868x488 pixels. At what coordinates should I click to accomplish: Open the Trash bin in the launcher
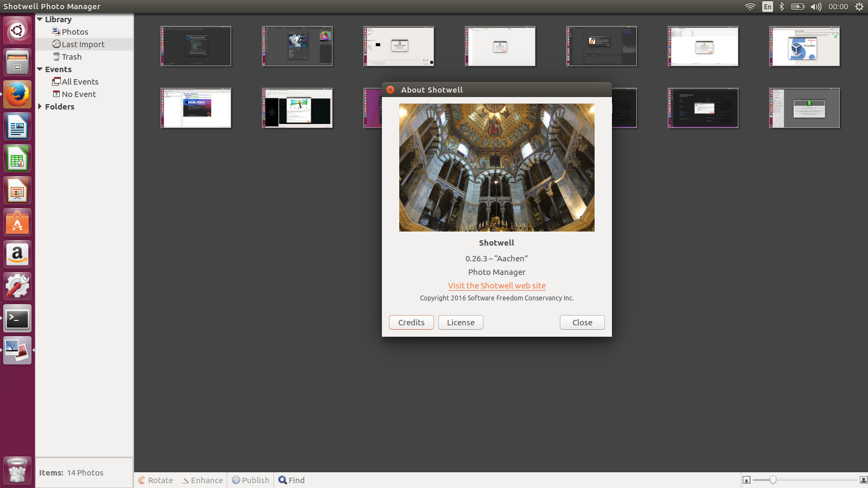pyautogui.click(x=17, y=470)
